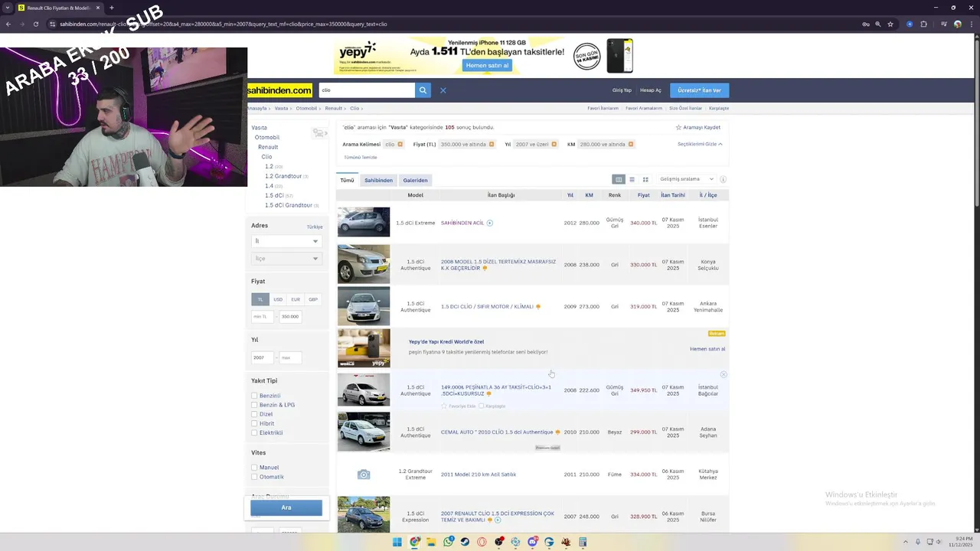Collapse filters via Seçtiklerimi Gizle
Image resolution: width=980 pixels, height=551 pixels.
700,144
